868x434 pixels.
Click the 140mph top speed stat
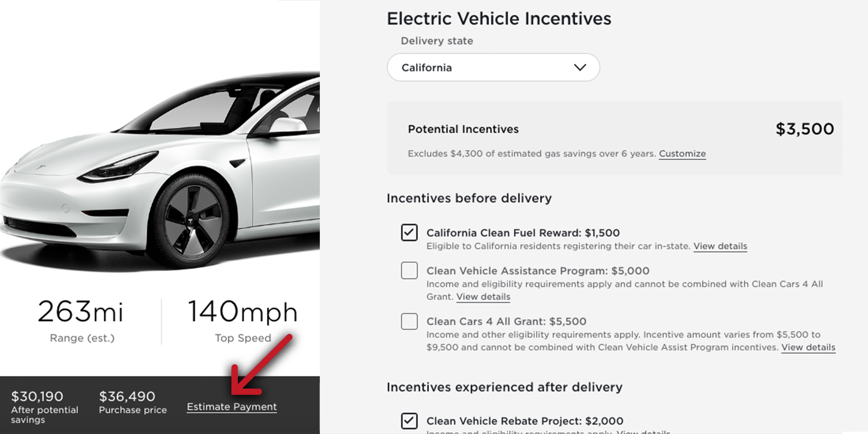[x=243, y=312]
